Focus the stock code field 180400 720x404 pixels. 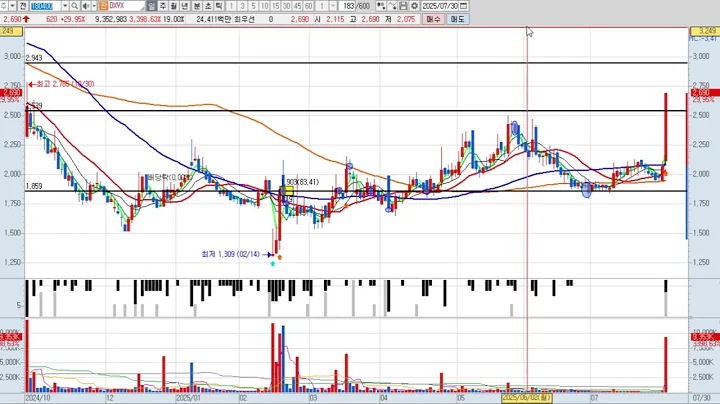point(45,6)
